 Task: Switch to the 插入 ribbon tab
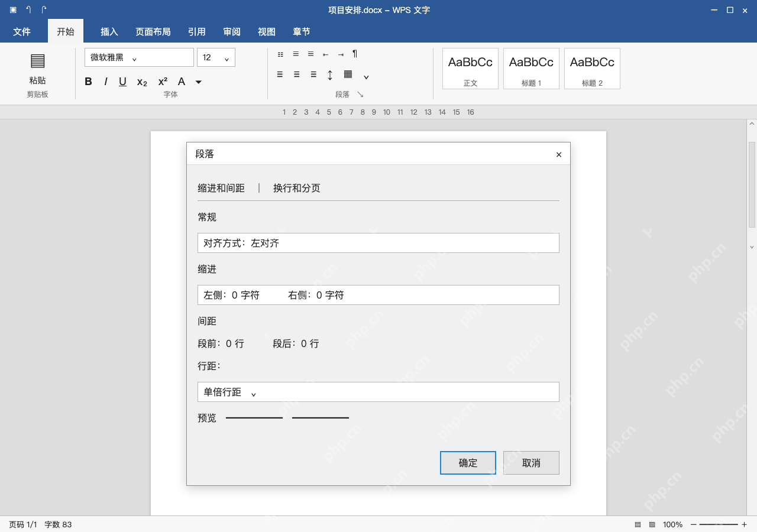pos(109,31)
